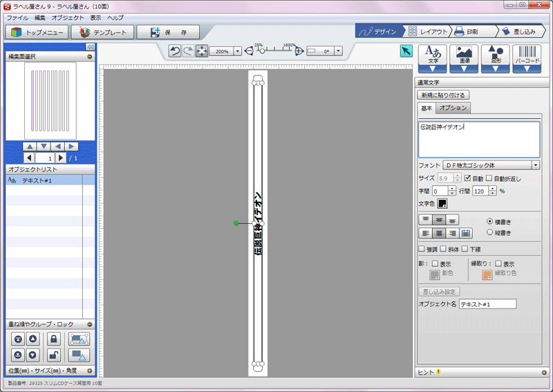Open the 画像 image tool
553x392 pixels.
(x=464, y=59)
